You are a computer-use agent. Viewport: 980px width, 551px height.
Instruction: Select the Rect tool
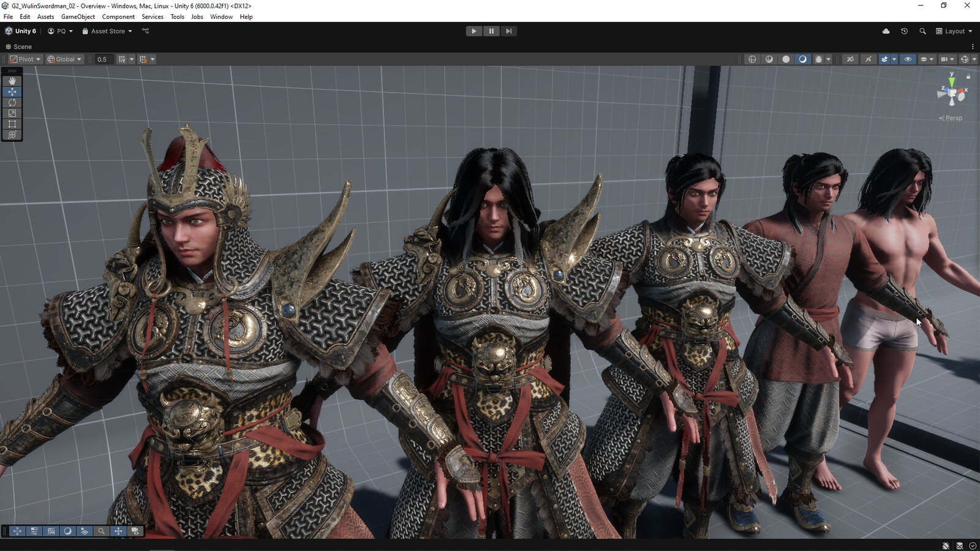[12, 124]
